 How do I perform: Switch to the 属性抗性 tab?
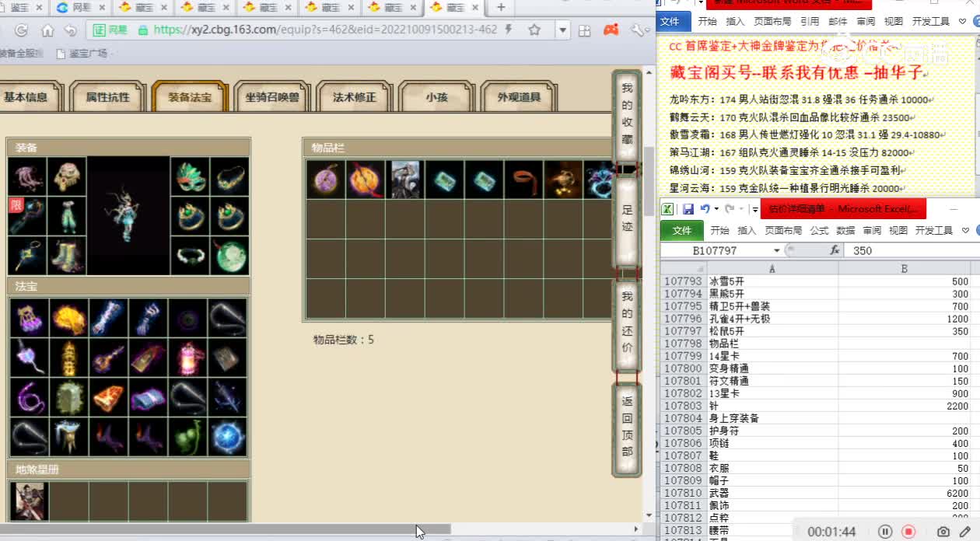[108, 98]
